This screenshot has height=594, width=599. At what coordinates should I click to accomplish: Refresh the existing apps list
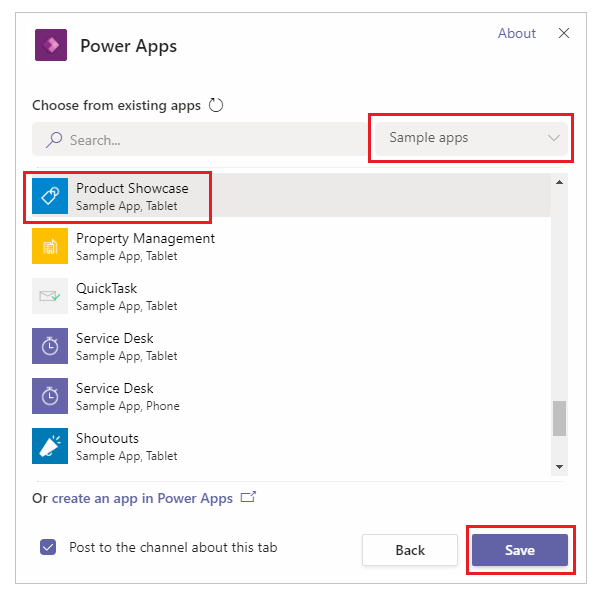coord(216,105)
